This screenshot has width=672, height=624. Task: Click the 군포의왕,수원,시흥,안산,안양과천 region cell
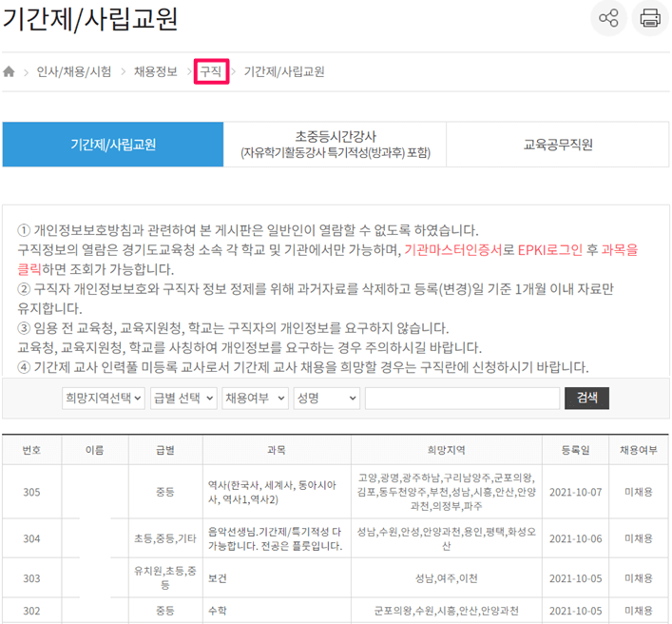[446, 611]
